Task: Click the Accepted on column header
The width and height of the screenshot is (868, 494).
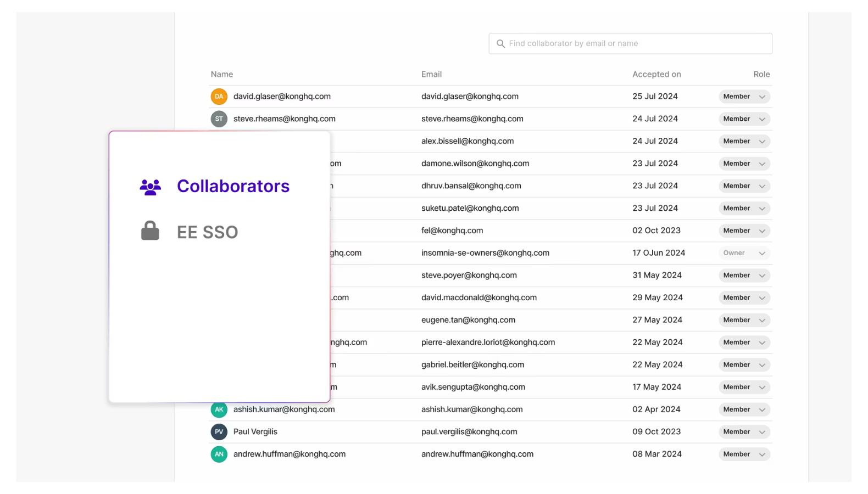Action: click(x=656, y=75)
